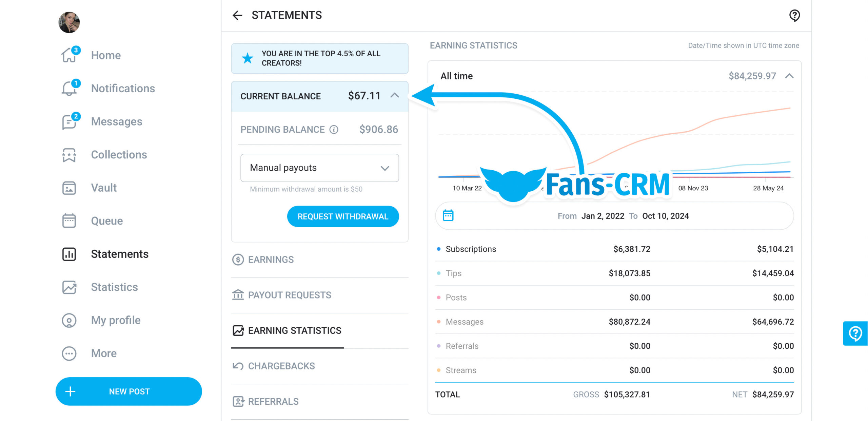The height and width of the screenshot is (421, 868).
Task: Click REQUEST WITHDRAWAL button
Action: pyautogui.click(x=343, y=216)
